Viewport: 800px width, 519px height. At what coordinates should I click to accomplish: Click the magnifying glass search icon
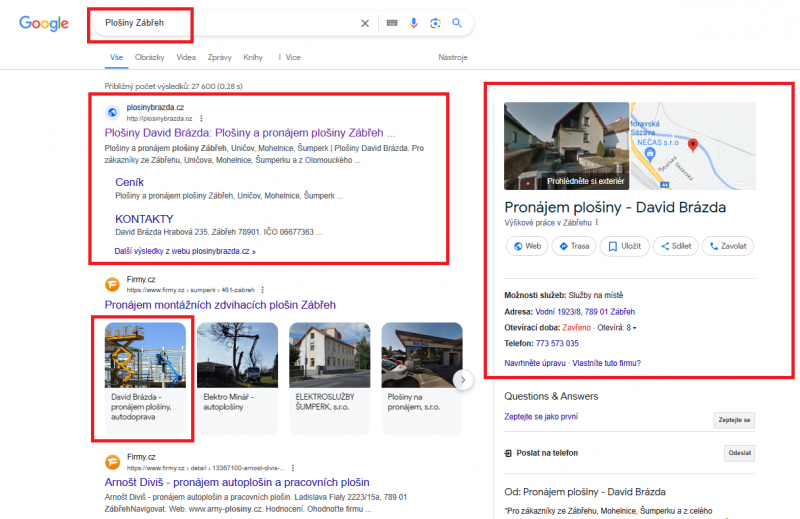[x=457, y=23]
